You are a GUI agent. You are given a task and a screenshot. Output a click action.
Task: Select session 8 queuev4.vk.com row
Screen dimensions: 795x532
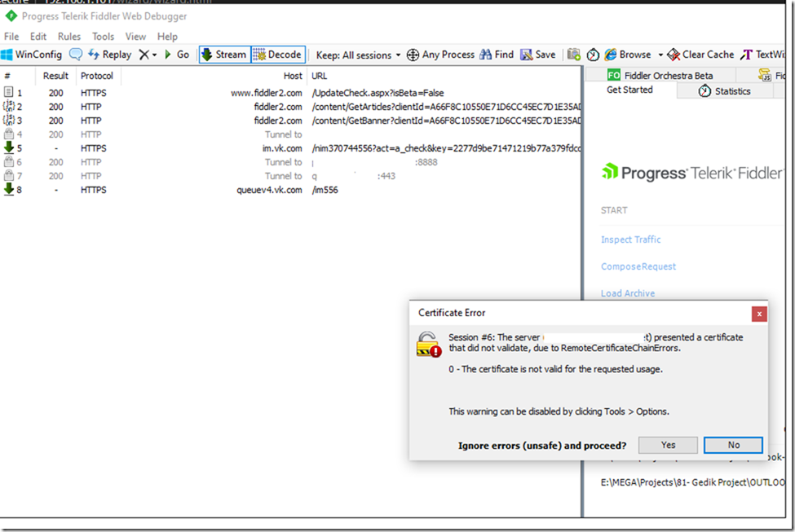(x=269, y=190)
